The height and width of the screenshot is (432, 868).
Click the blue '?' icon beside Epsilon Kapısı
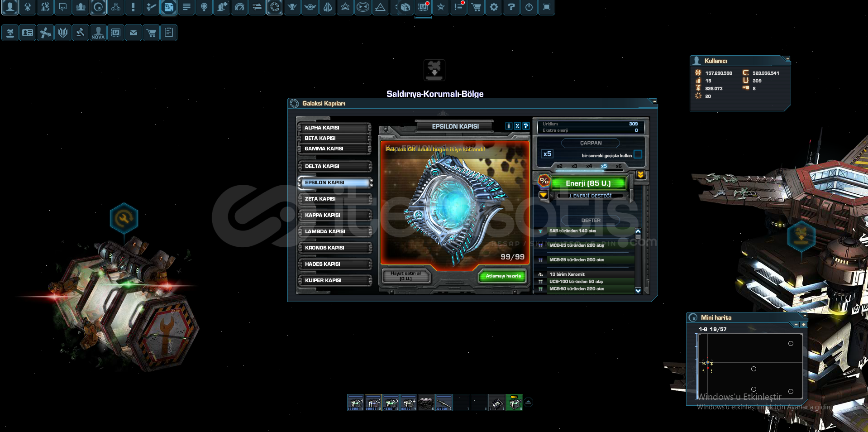pos(526,126)
